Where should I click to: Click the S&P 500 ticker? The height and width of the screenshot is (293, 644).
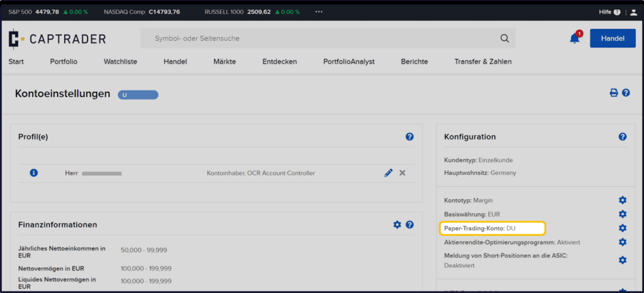point(48,12)
